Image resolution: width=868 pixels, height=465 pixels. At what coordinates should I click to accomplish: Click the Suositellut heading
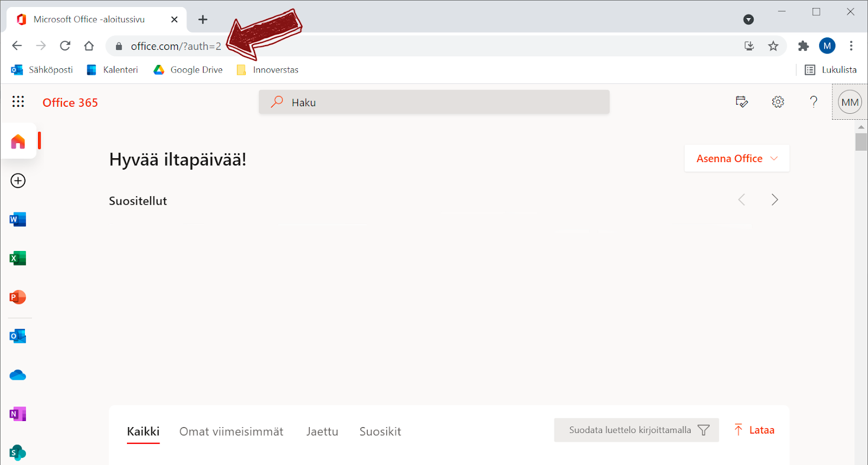138,201
